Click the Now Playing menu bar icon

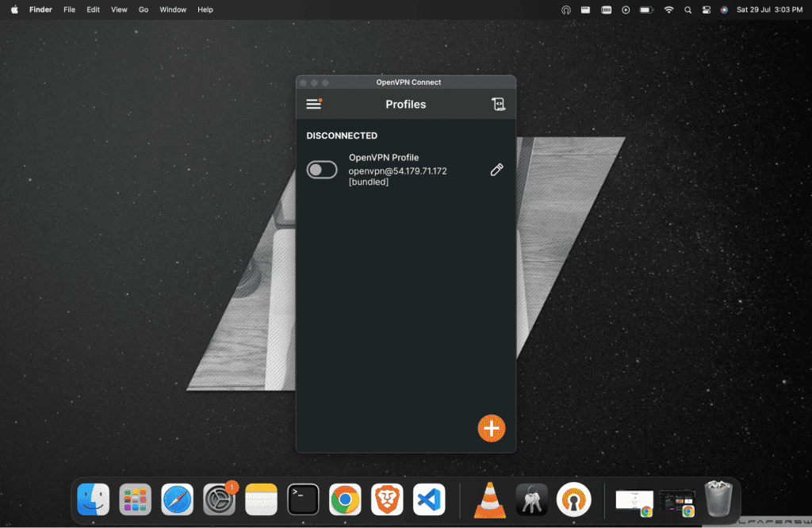(x=626, y=10)
